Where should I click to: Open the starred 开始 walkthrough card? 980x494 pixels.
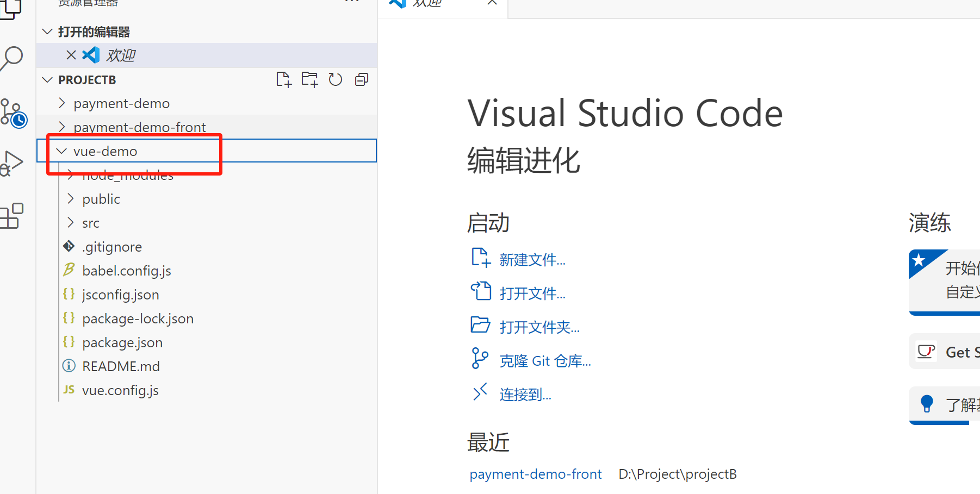click(945, 282)
